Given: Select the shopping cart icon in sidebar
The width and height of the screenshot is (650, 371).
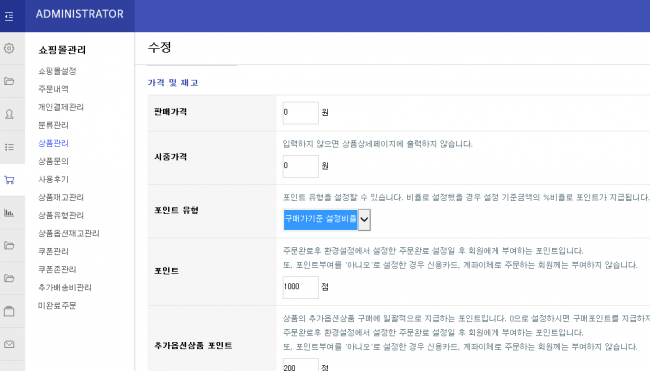Looking at the screenshot, I should point(9,180).
